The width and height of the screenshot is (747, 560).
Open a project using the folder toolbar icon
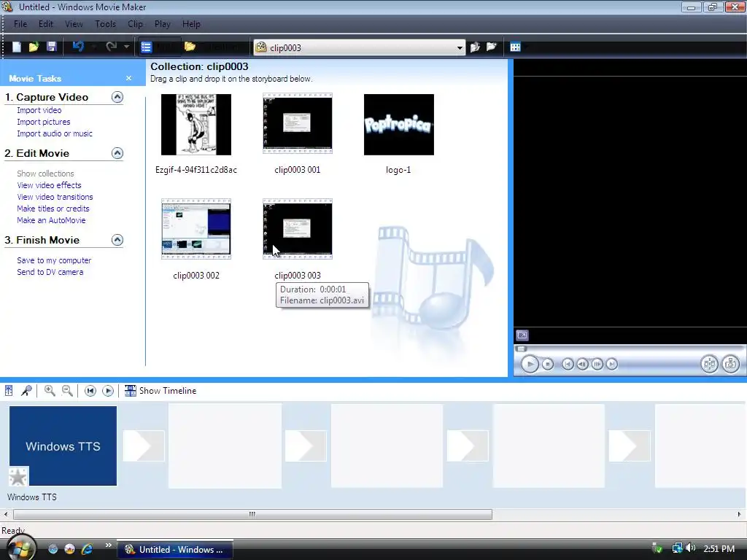(x=34, y=47)
